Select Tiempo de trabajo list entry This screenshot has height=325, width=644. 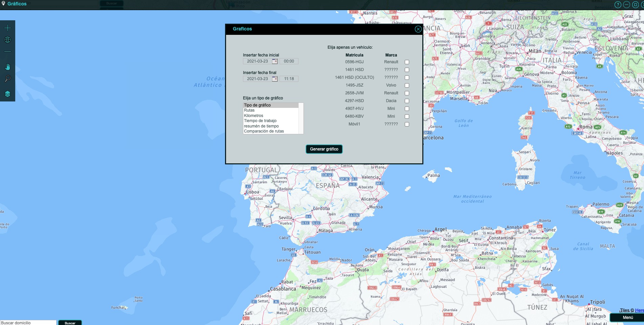point(260,121)
